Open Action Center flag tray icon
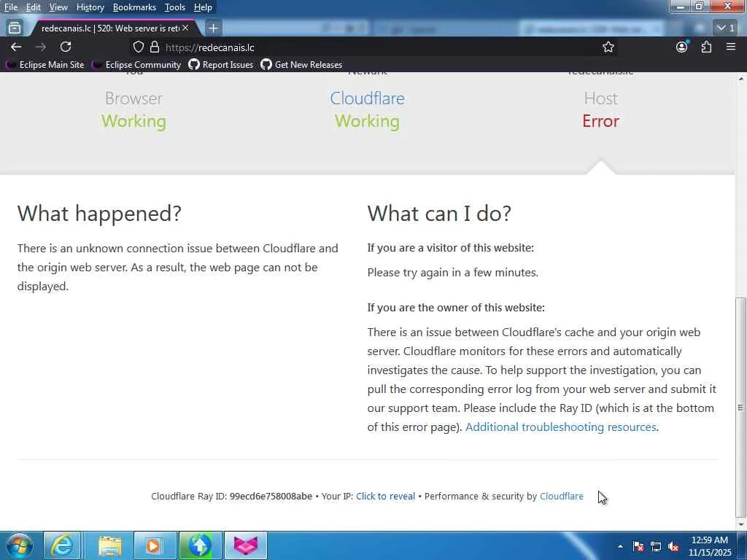The height and width of the screenshot is (560, 747). (638, 546)
